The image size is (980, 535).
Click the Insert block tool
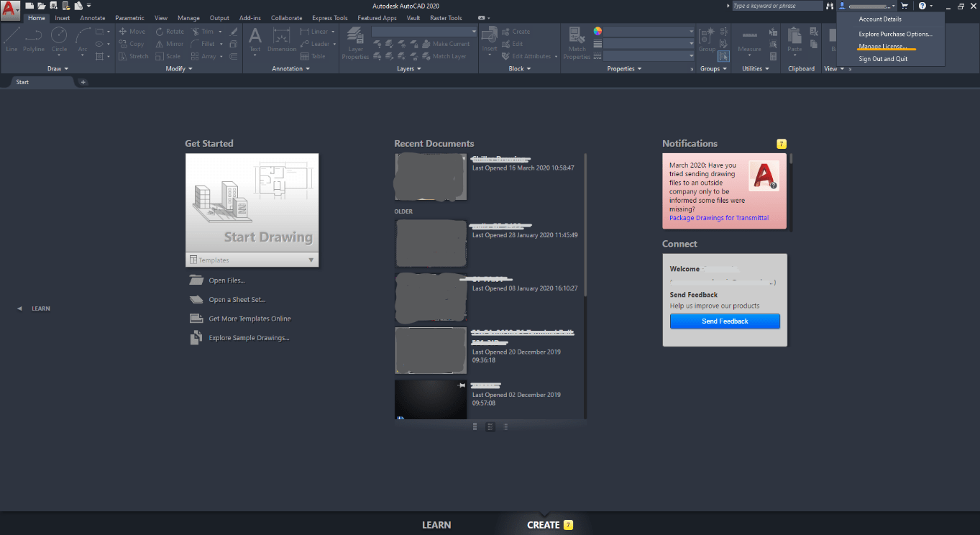pyautogui.click(x=490, y=40)
